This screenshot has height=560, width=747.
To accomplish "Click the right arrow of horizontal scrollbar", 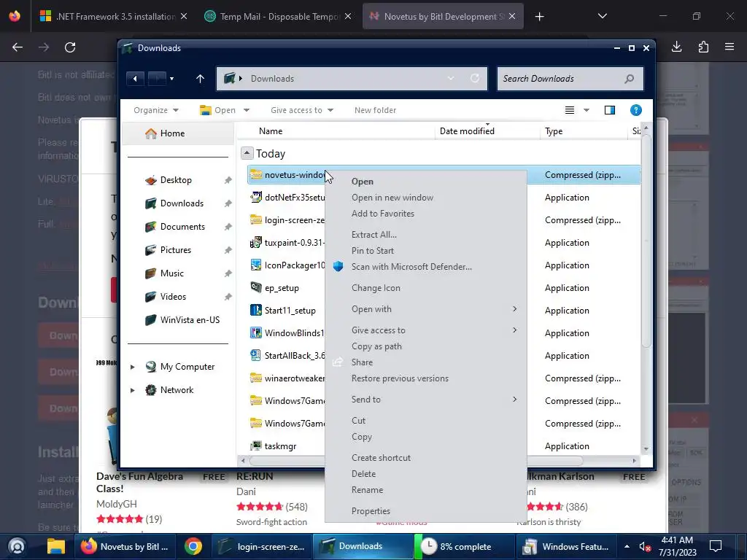I will pos(634,461).
